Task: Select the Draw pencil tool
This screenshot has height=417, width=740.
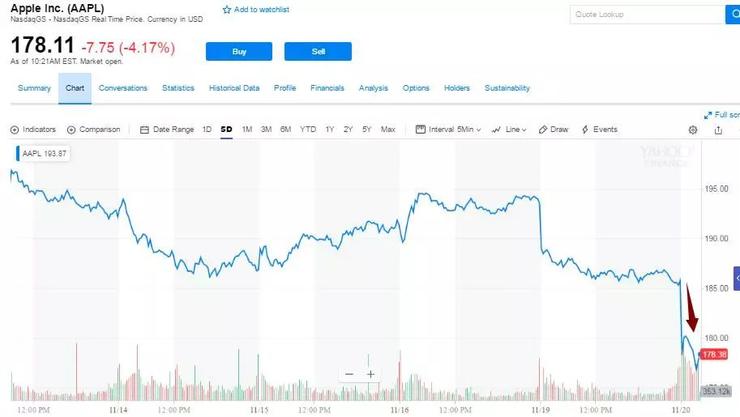Action: 553,129
